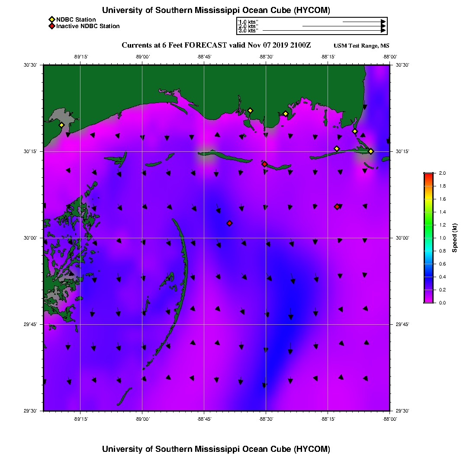Viewport: 476px width, 454px height.
Task: Click the yellow coastal station west of -88°30' gridline
Action: [250, 111]
